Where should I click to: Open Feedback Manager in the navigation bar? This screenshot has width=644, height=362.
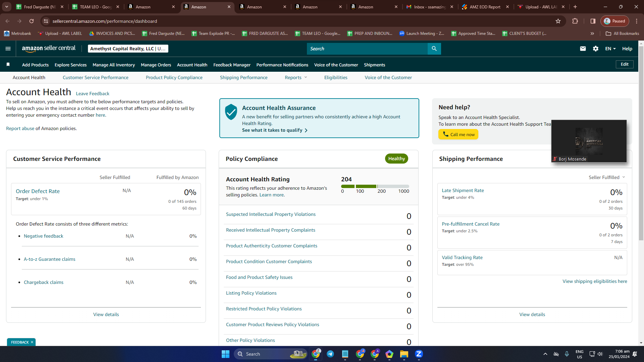232,65
